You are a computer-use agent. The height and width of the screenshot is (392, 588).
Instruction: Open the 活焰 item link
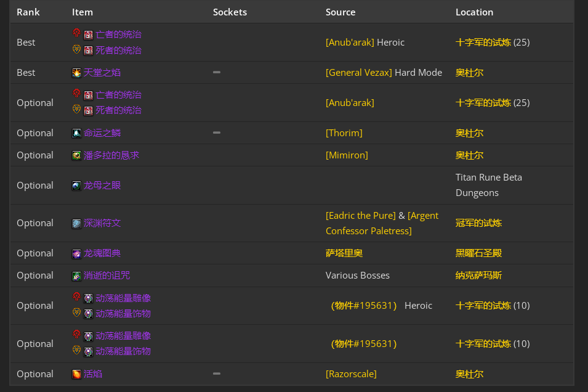(x=92, y=374)
